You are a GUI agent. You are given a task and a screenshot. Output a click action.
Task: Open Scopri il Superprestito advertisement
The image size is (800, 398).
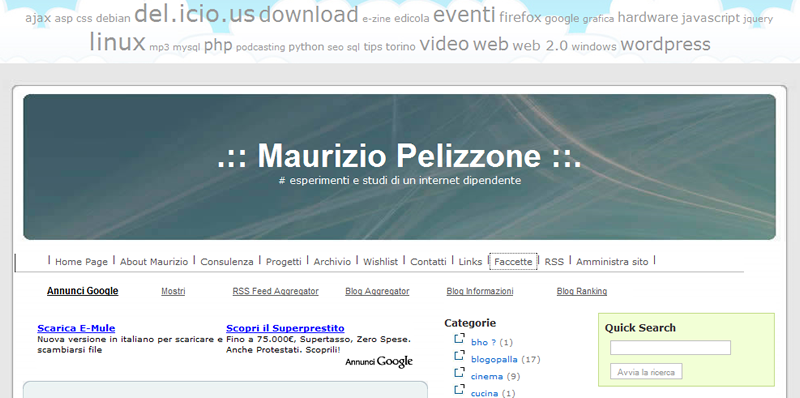click(x=285, y=328)
